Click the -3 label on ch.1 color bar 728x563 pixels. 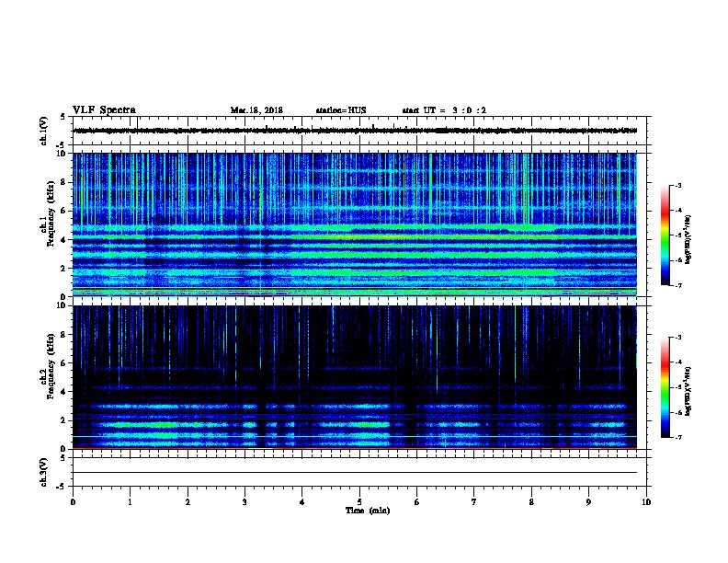click(x=678, y=186)
